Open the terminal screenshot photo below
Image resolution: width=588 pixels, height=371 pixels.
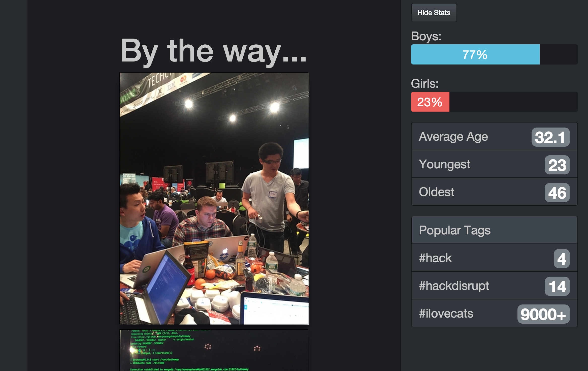(214, 350)
